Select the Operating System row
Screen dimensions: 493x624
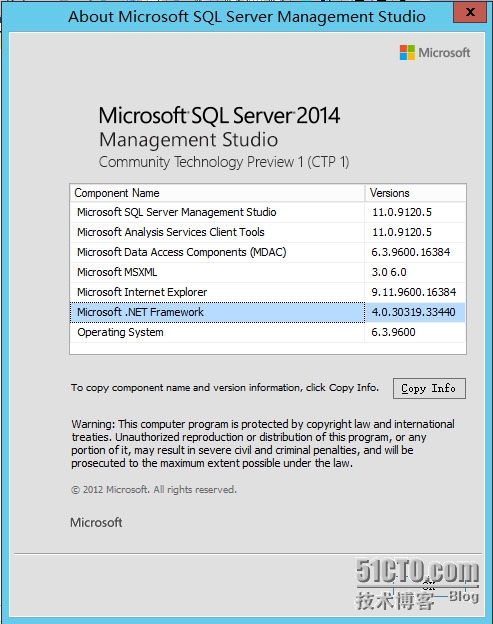tap(267, 332)
